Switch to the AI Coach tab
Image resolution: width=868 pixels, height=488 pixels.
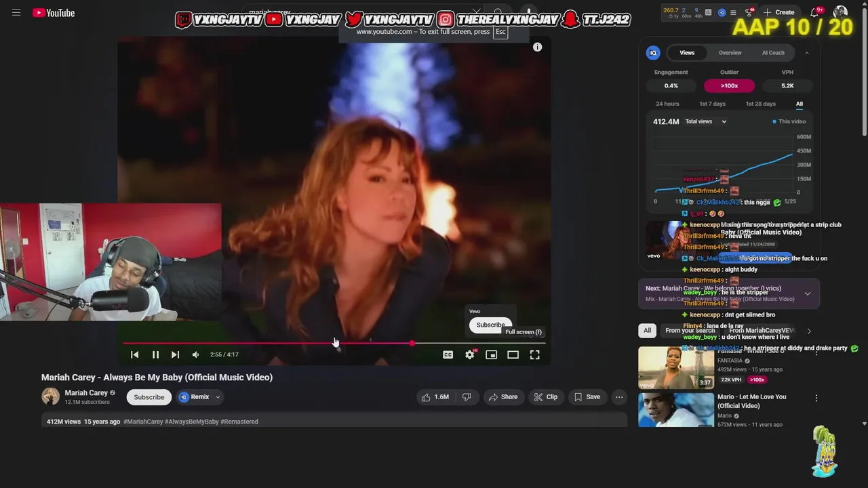coord(773,53)
